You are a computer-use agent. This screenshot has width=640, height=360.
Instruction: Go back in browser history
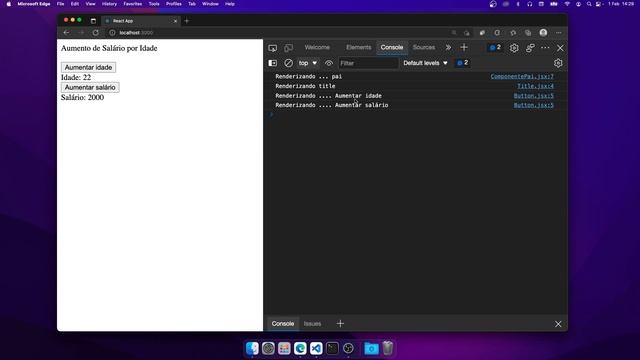[x=66, y=33]
